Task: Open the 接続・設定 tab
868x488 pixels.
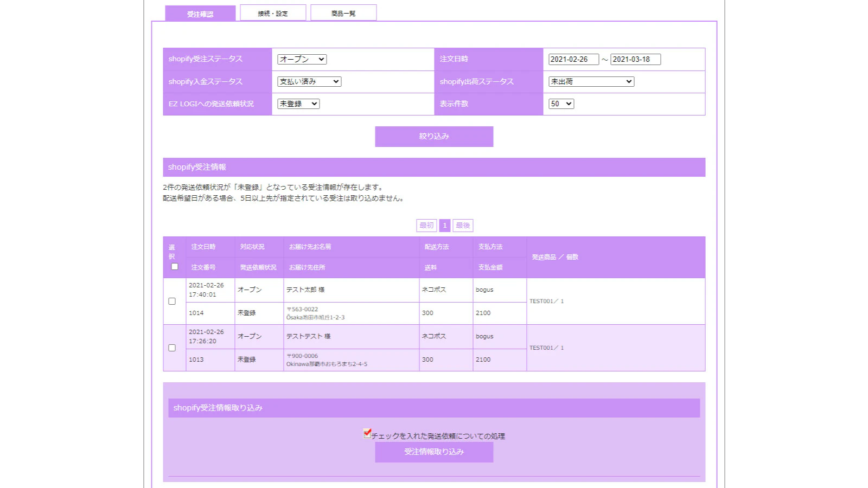Action: [273, 13]
